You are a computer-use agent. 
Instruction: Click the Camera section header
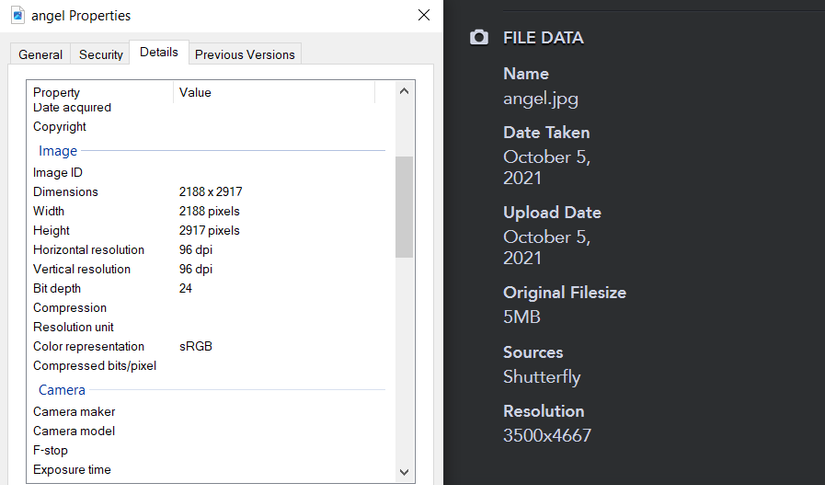[x=62, y=390]
